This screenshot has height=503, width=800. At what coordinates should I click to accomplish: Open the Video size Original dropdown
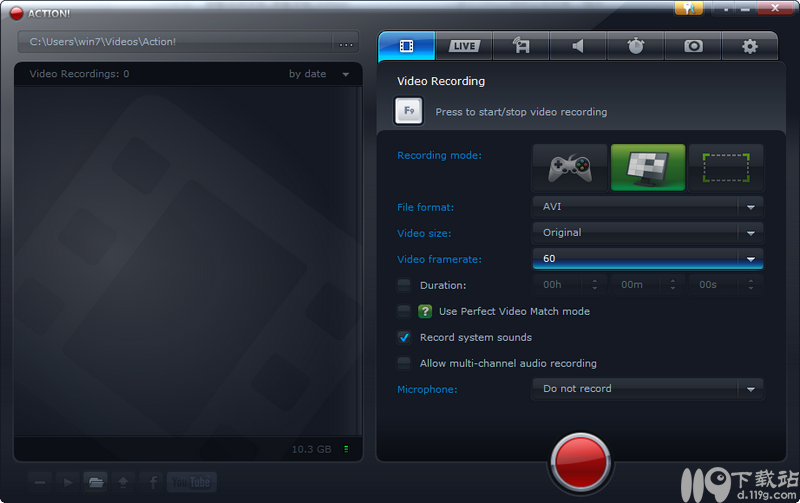(647, 233)
